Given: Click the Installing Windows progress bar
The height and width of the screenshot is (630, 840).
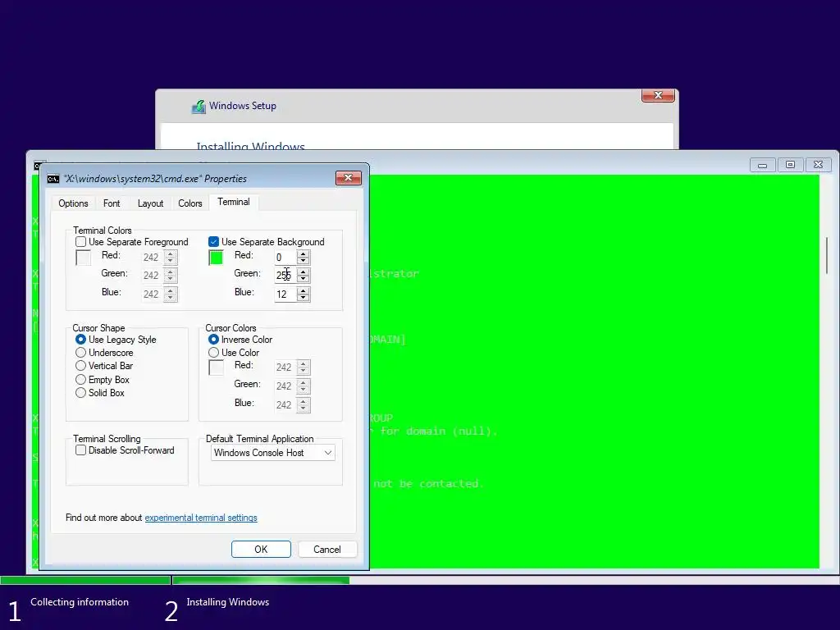Looking at the screenshot, I should click(x=505, y=580).
